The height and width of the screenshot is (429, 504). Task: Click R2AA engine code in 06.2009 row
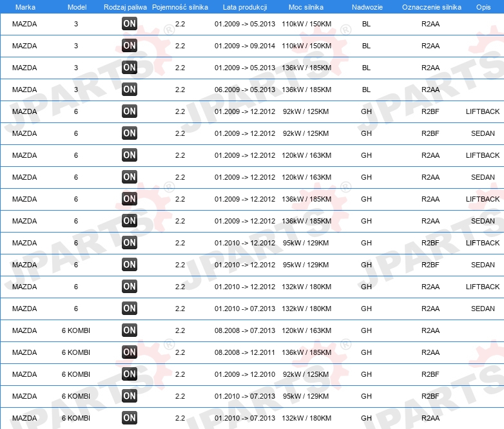pyautogui.click(x=431, y=90)
